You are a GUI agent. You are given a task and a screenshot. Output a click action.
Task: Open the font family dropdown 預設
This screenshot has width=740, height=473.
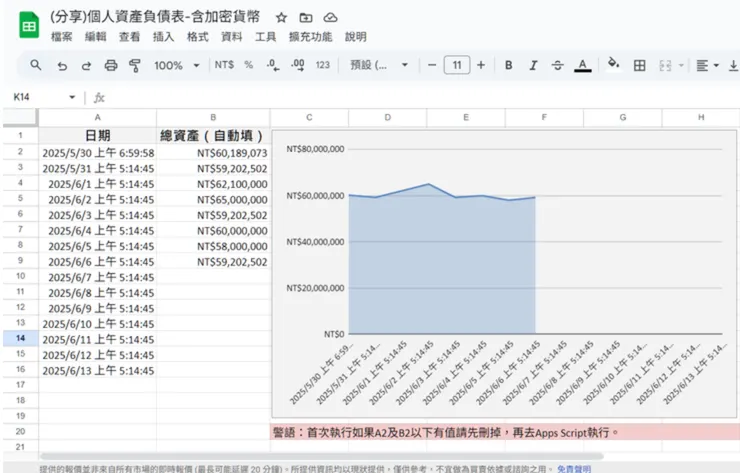[x=379, y=65]
